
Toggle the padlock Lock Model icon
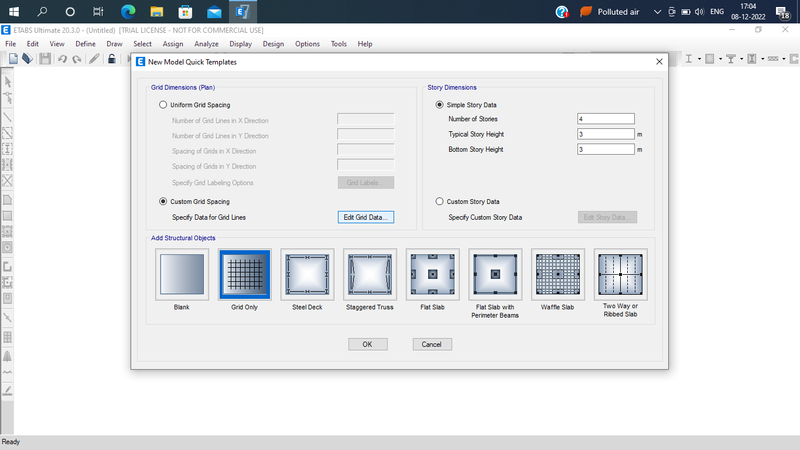click(112, 59)
